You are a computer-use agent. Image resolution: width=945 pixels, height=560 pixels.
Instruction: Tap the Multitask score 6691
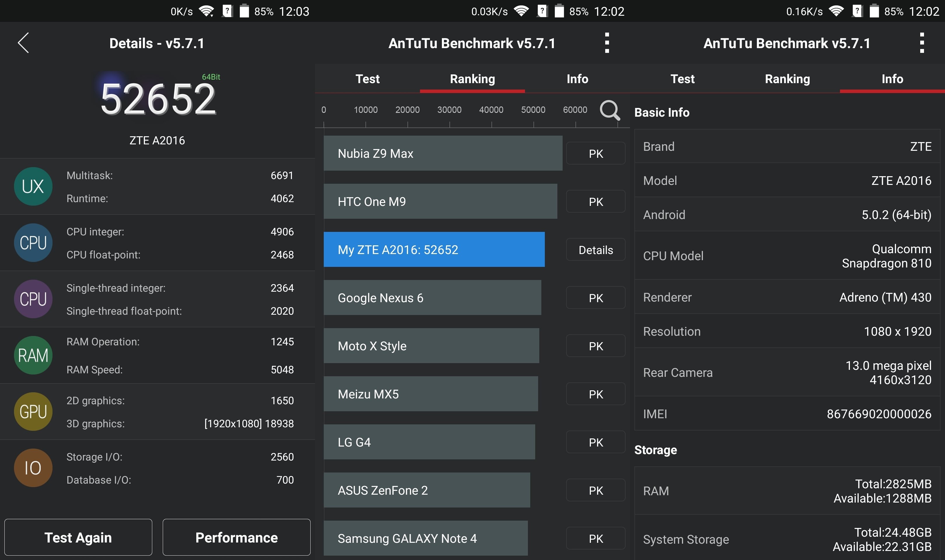point(282,175)
